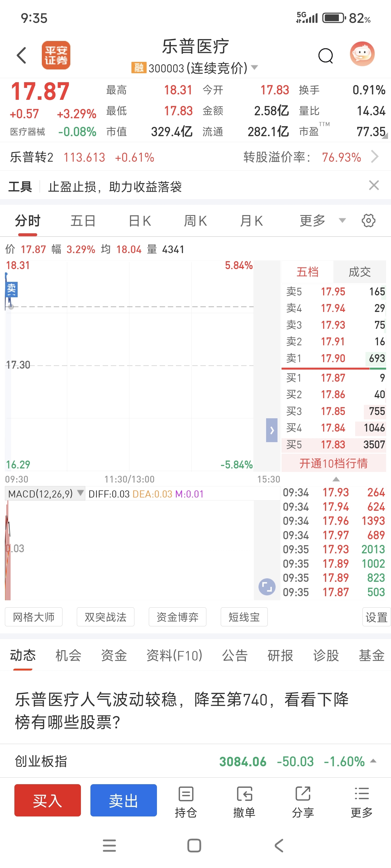Tap the 卖3 17.93 order row

point(334,325)
